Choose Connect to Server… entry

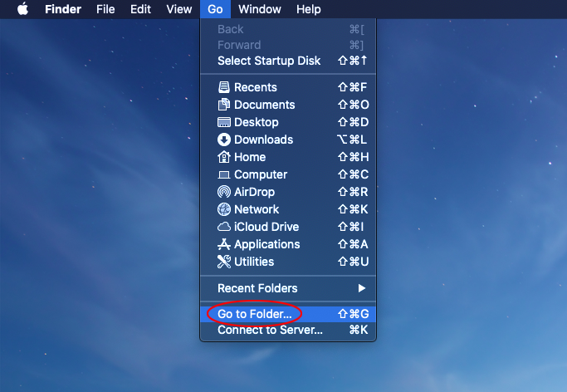288,330
